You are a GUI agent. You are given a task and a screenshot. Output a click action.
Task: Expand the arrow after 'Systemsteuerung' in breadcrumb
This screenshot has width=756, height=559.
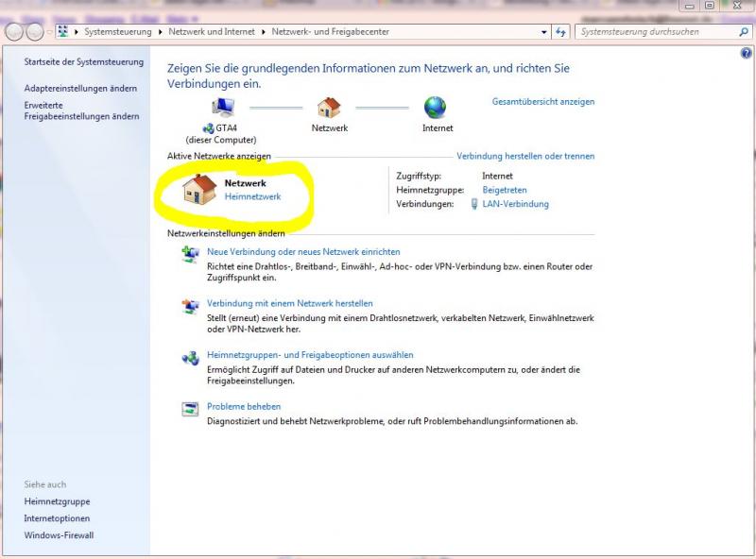[161, 32]
